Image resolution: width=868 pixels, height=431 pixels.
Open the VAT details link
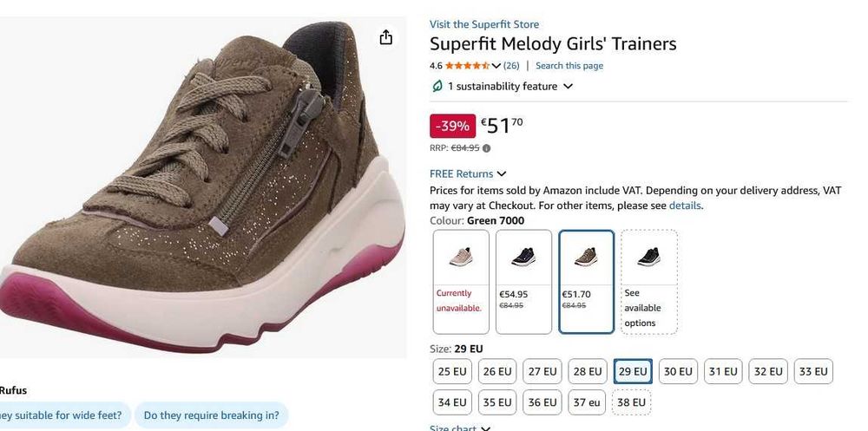pyautogui.click(x=685, y=206)
